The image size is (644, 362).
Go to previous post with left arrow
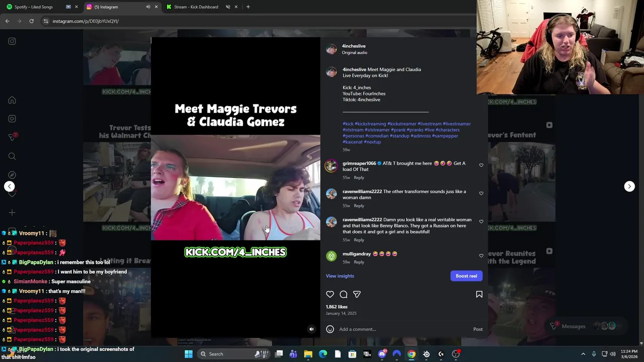coord(10,187)
